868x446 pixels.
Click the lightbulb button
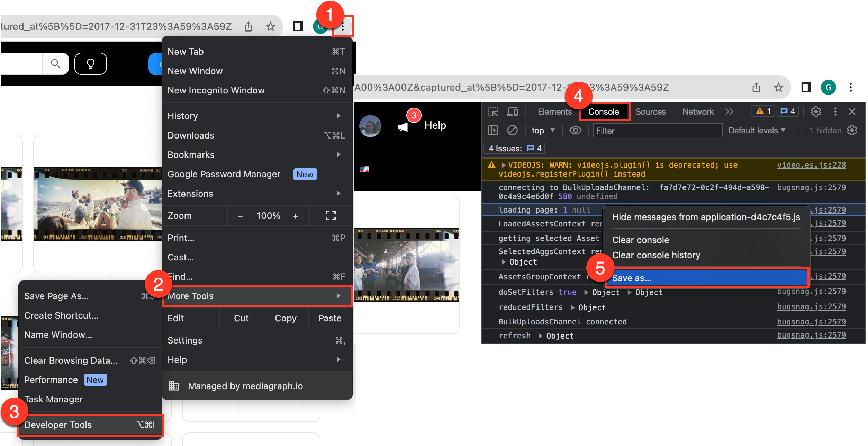(x=91, y=64)
